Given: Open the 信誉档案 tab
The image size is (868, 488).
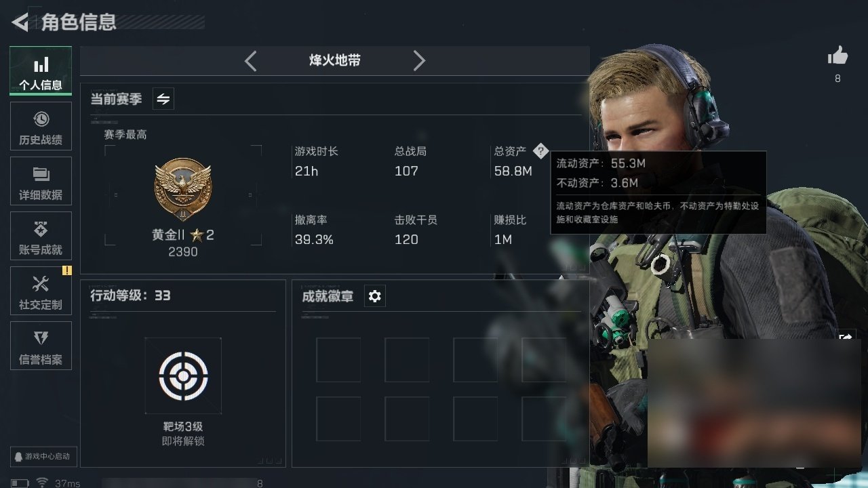Looking at the screenshot, I should [x=41, y=346].
